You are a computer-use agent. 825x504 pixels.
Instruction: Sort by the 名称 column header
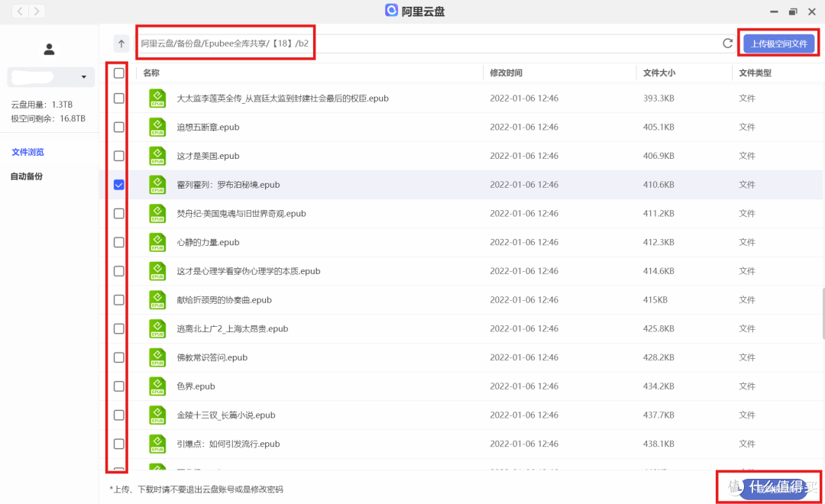tap(151, 73)
